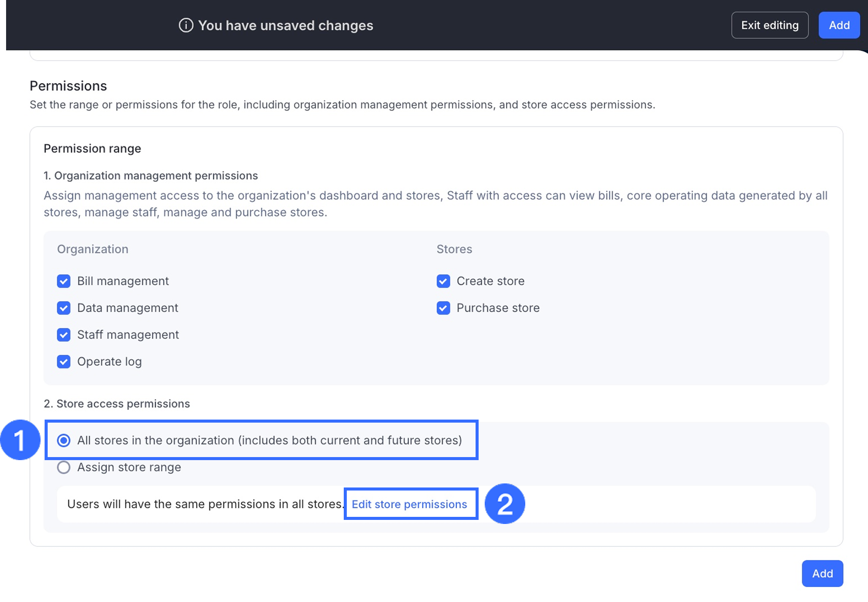Click the 'You have unsaved changes' message
Viewport: 868px width, 602px height.
point(285,25)
